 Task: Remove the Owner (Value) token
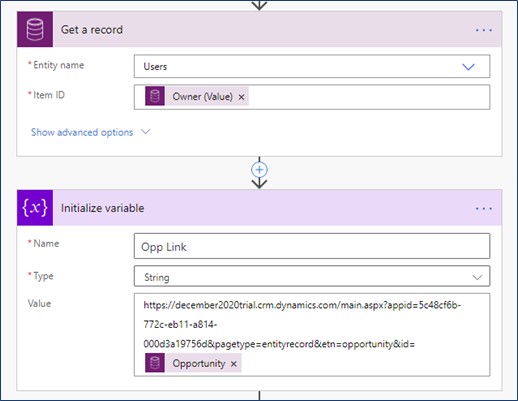coord(241,97)
